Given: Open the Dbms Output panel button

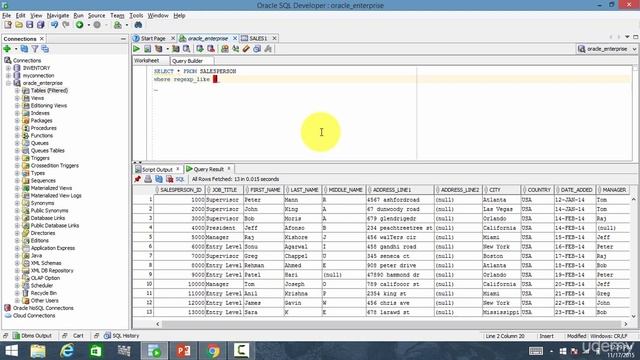Looking at the screenshot, I should (x=33, y=336).
